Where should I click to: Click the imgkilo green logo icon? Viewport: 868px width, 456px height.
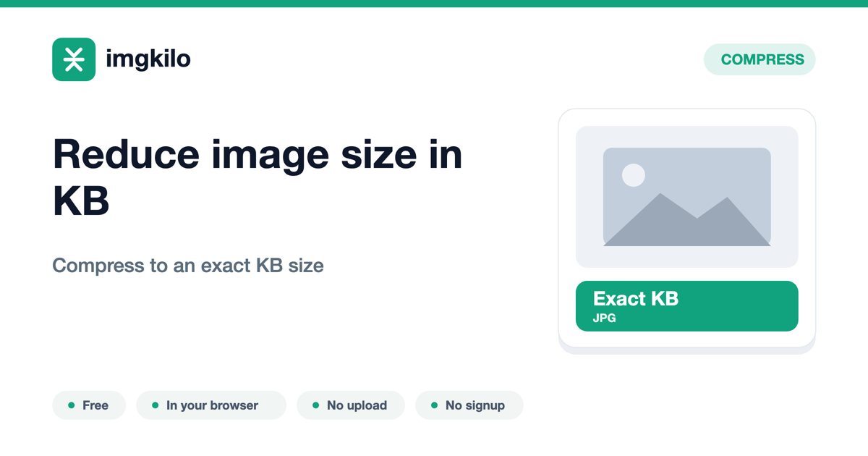[74, 59]
